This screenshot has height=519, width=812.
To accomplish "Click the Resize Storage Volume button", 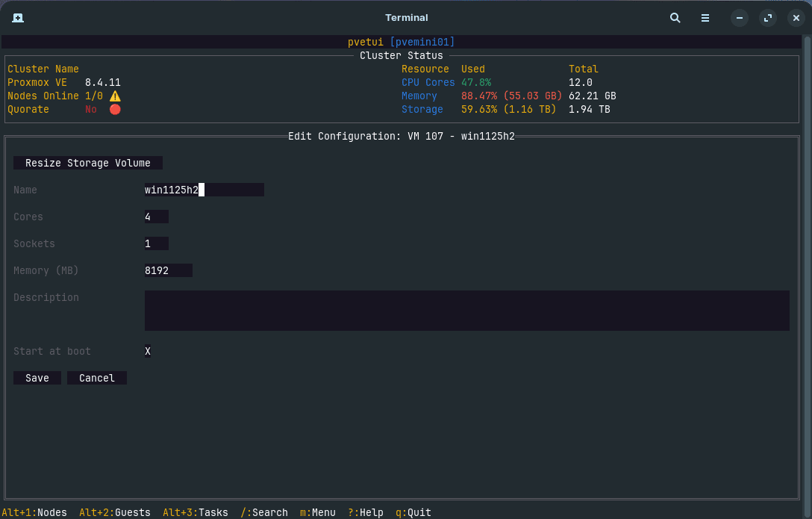I will (87, 163).
